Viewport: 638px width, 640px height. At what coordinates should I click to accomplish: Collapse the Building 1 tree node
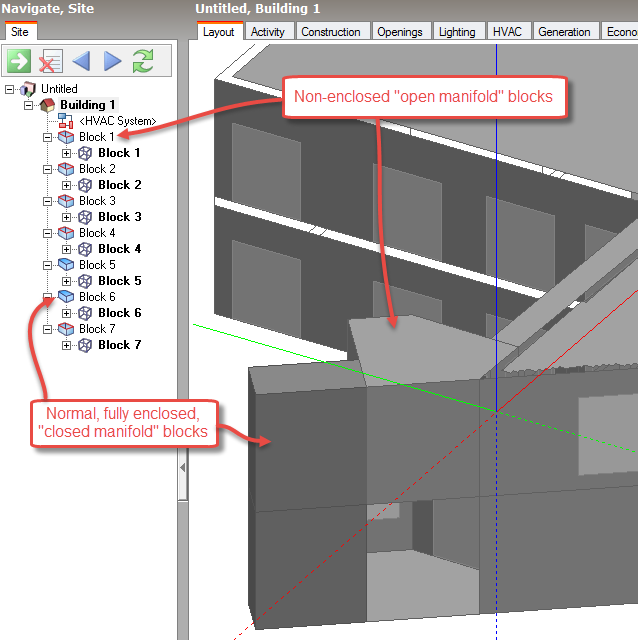tap(29, 105)
